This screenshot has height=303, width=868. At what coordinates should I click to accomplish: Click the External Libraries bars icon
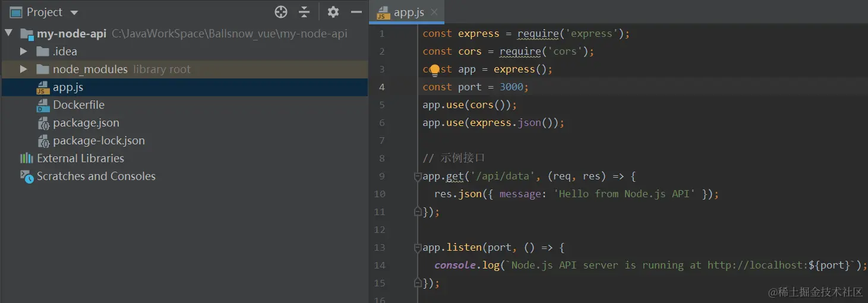[27, 159]
